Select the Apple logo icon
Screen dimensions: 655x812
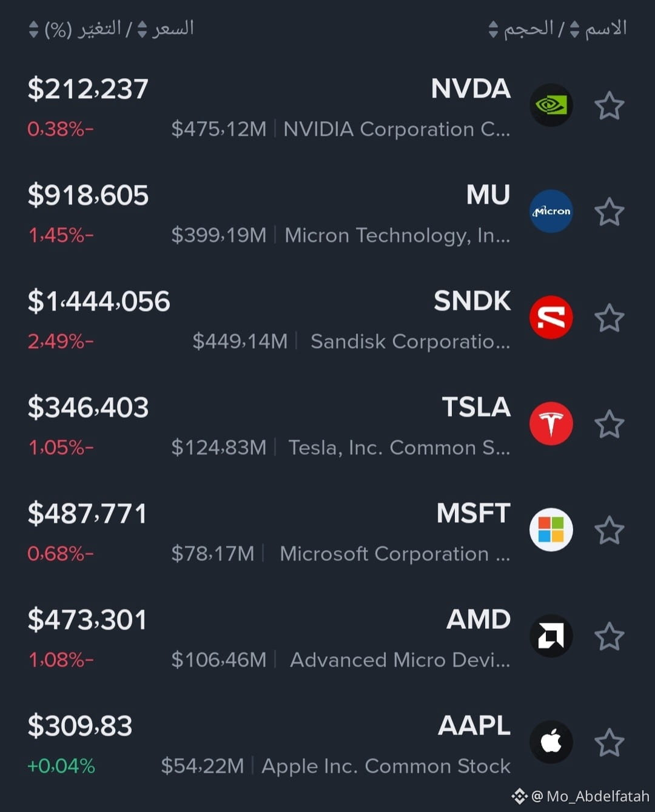point(551,742)
